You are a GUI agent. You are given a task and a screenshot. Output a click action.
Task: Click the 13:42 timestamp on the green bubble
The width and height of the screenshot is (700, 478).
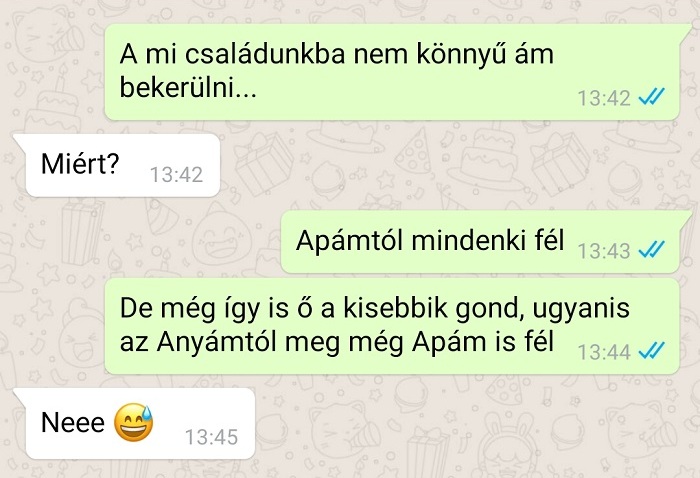coord(604,98)
